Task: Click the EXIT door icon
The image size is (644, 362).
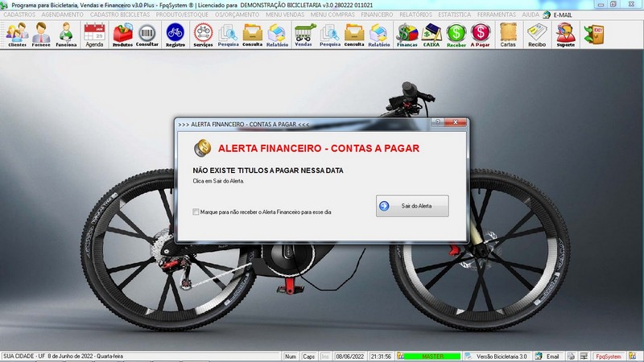Action: [x=594, y=35]
